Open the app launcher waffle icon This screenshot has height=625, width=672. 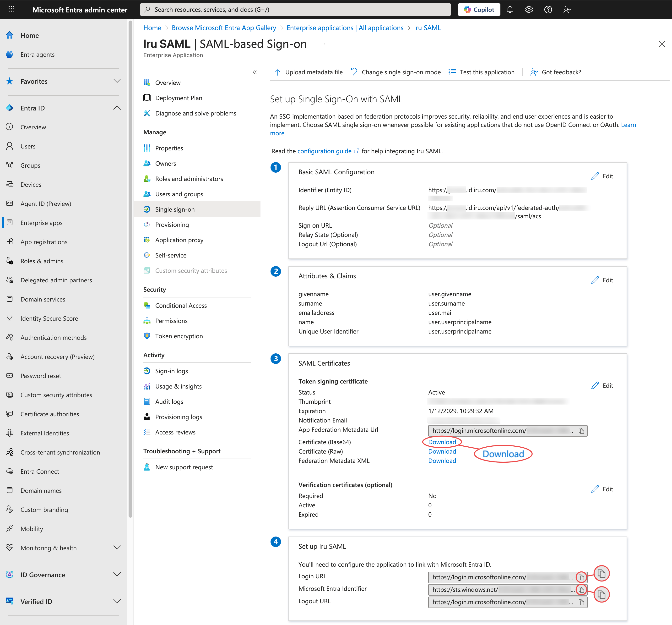pos(11,10)
